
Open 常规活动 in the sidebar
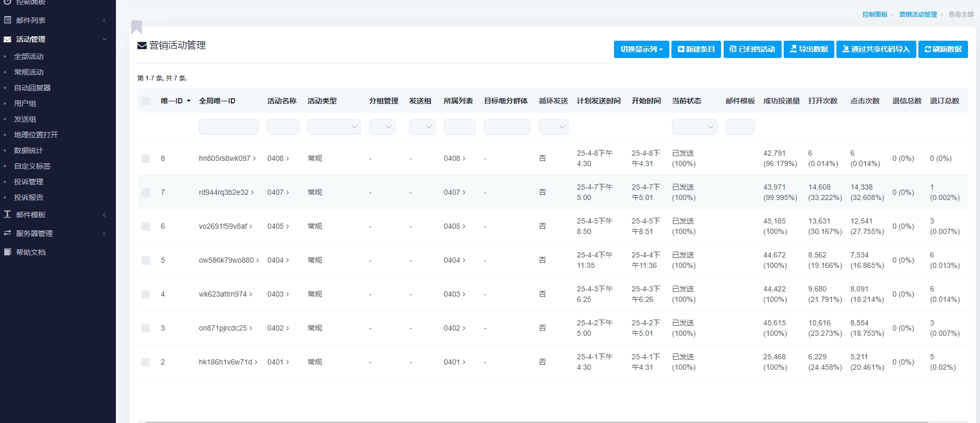point(29,72)
